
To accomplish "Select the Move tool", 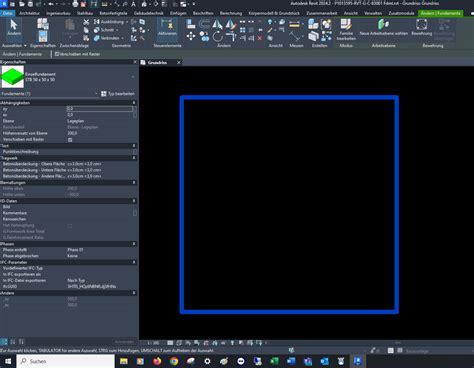I will 191,36.
